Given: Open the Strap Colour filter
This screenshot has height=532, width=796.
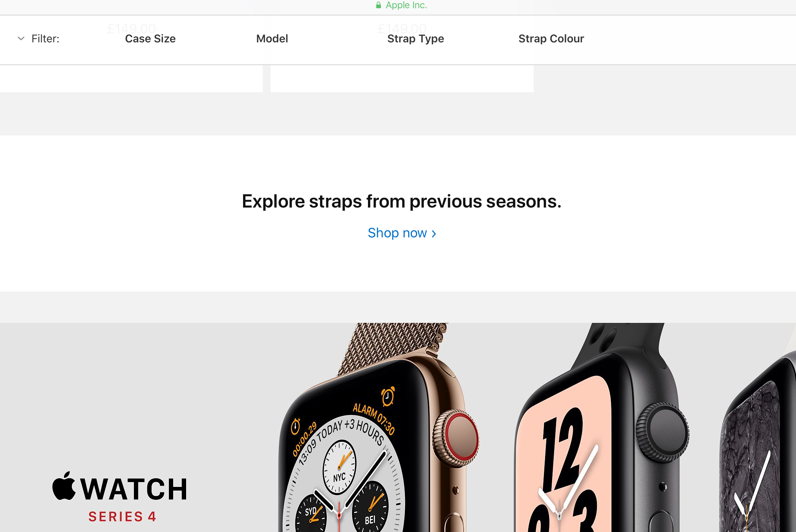Looking at the screenshot, I should (x=551, y=38).
